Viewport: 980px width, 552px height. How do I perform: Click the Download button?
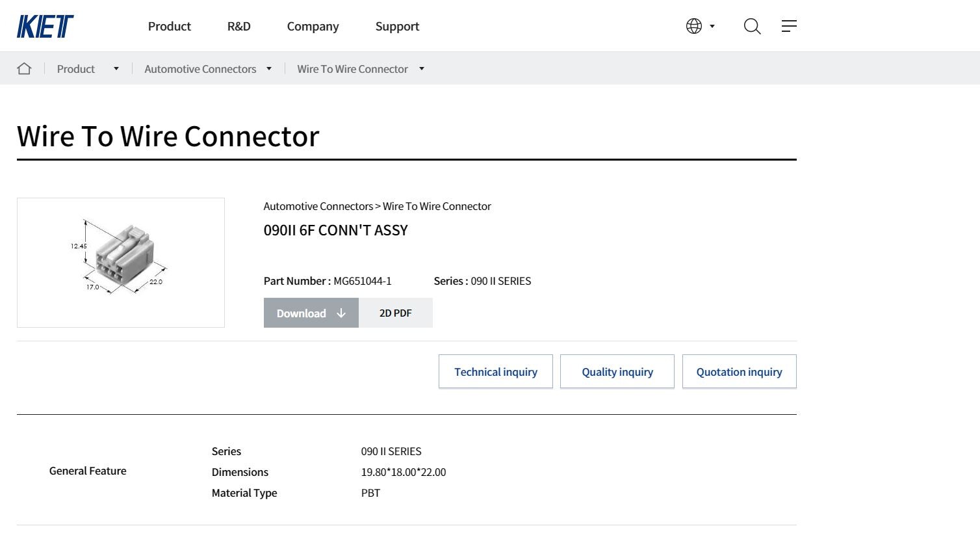click(x=311, y=313)
